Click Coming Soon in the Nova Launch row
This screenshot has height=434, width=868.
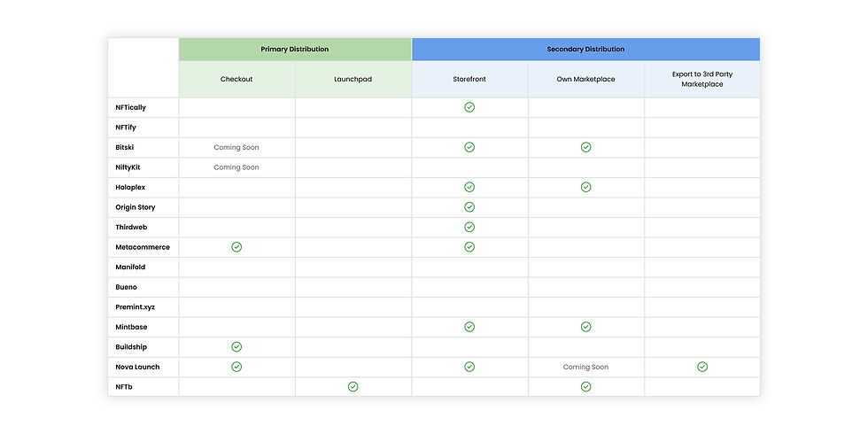[585, 367]
